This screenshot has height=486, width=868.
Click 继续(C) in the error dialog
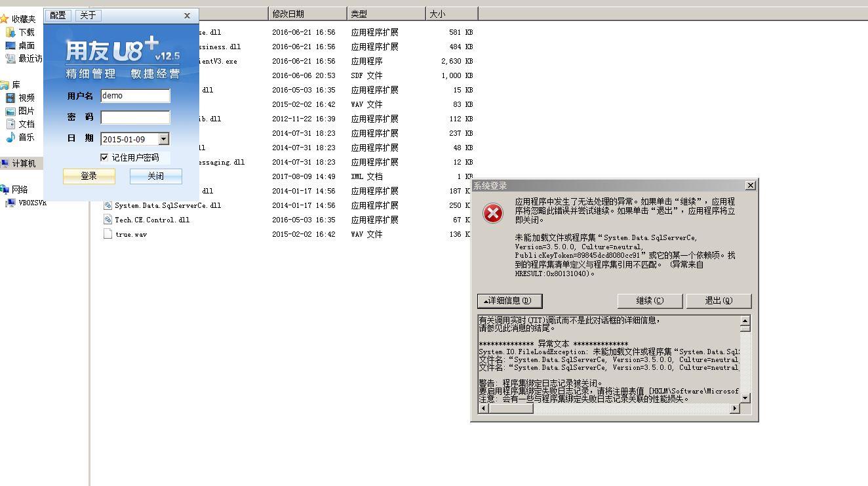pyautogui.click(x=650, y=300)
